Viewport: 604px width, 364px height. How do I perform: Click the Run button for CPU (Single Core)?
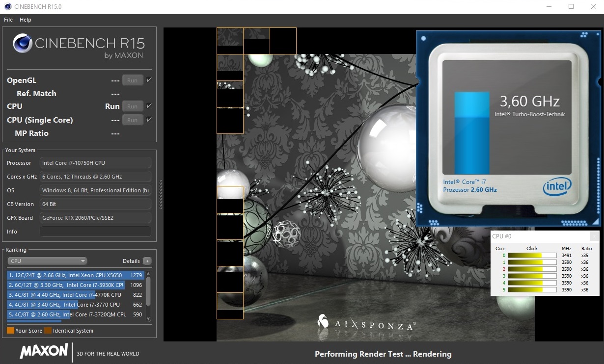(133, 120)
